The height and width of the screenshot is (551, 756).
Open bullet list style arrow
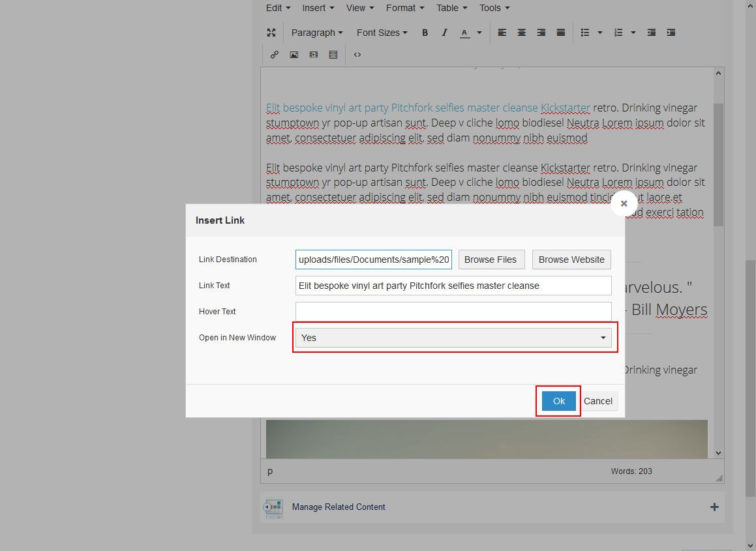pos(600,33)
